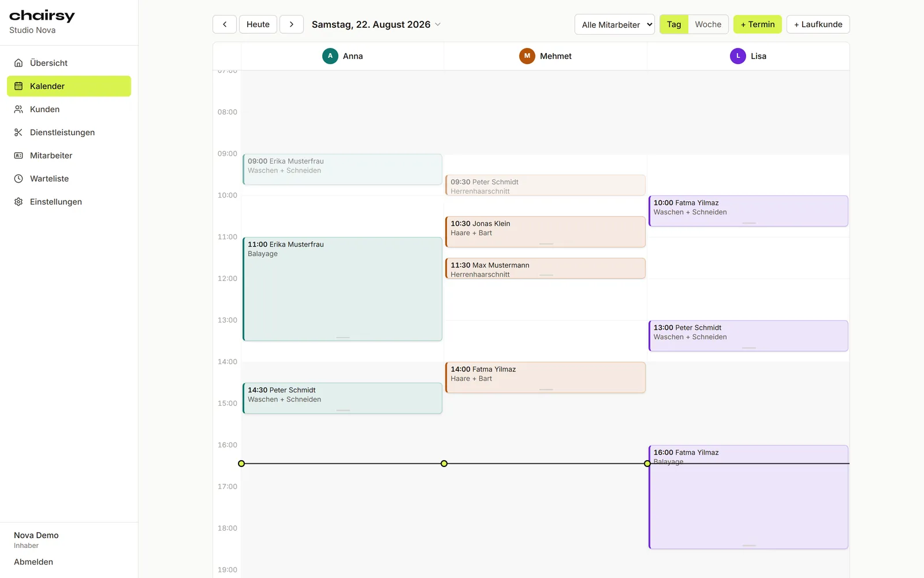Open Einstellungen gear icon
This screenshot has width=924, height=578.
click(x=18, y=202)
